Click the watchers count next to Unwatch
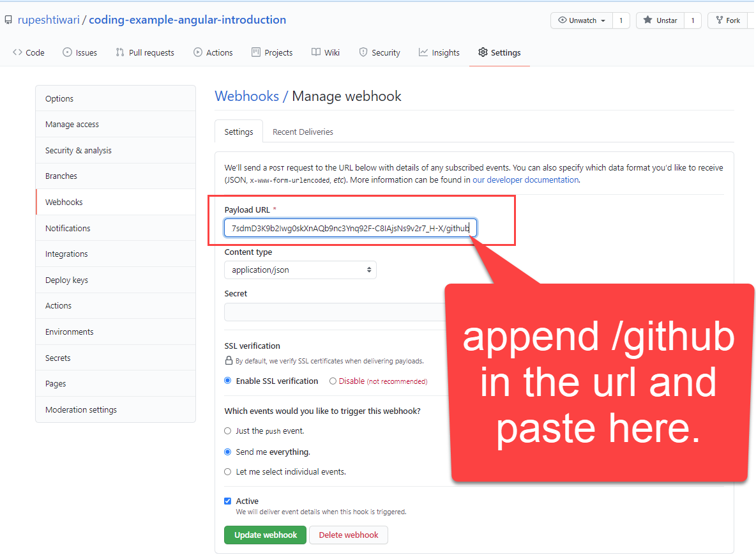Viewport: 756px width, 557px height. tap(621, 20)
